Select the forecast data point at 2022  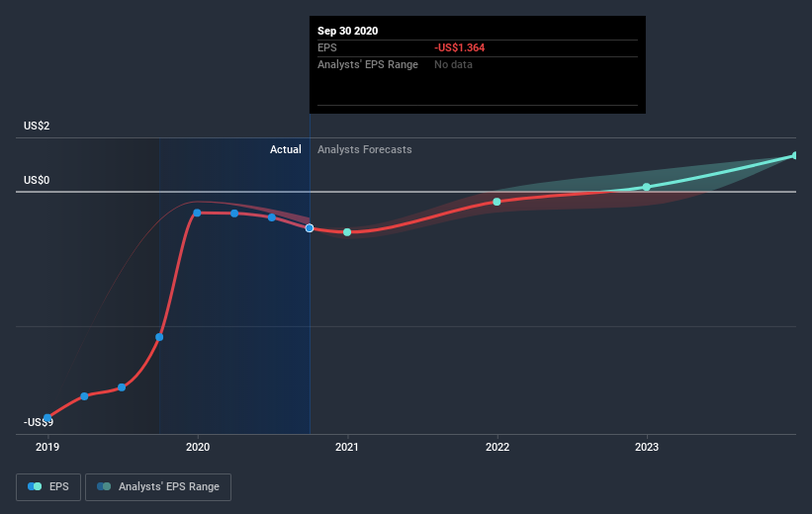tap(496, 202)
